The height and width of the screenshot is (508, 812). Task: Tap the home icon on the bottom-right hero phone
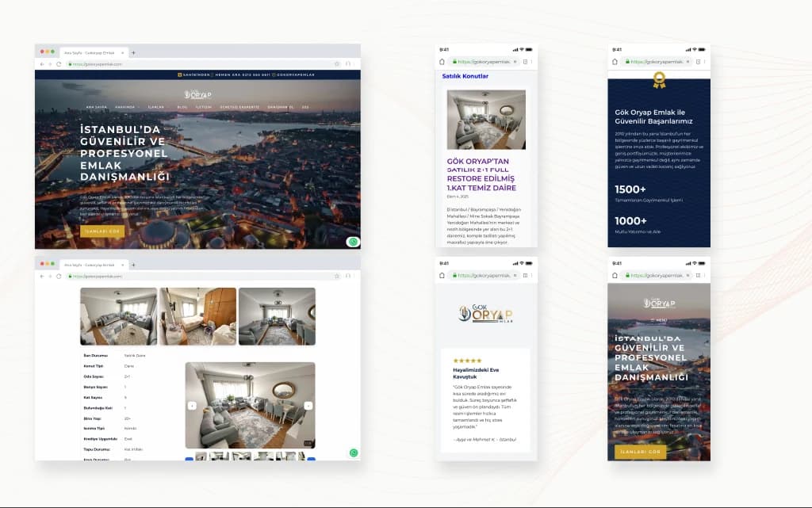[615, 275]
